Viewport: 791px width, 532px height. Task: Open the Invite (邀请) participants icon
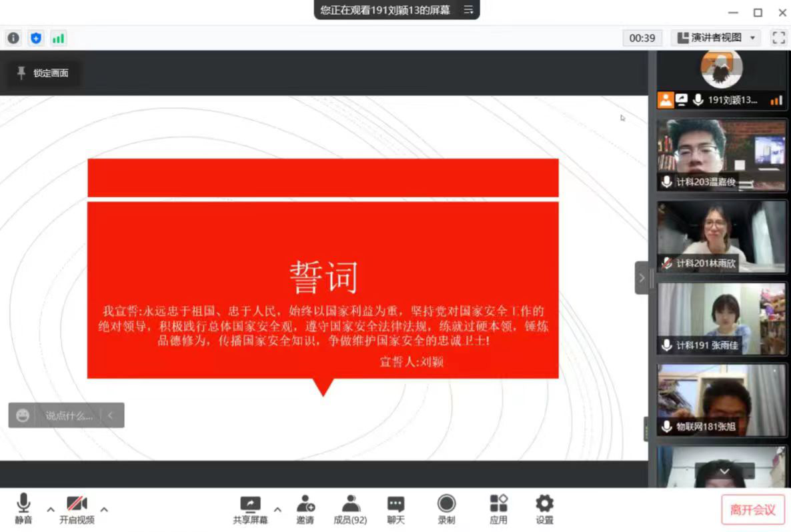pos(305,510)
